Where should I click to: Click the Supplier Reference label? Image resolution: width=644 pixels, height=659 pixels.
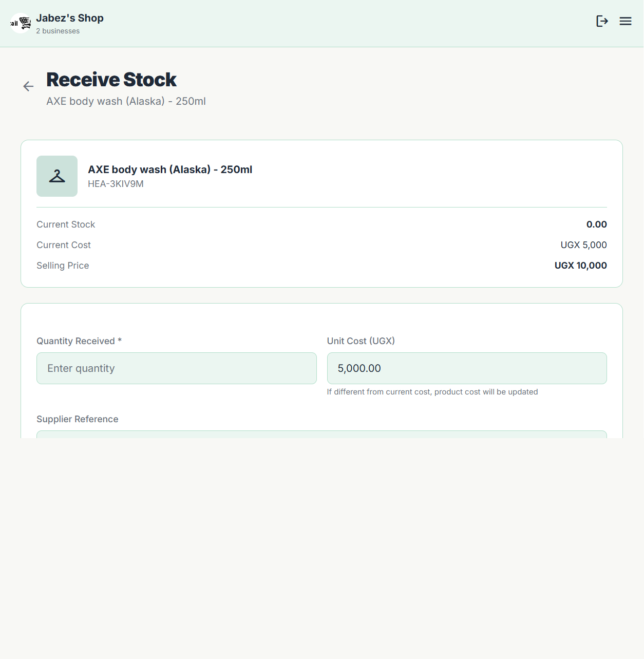pyautogui.click(x=78, y=419)
